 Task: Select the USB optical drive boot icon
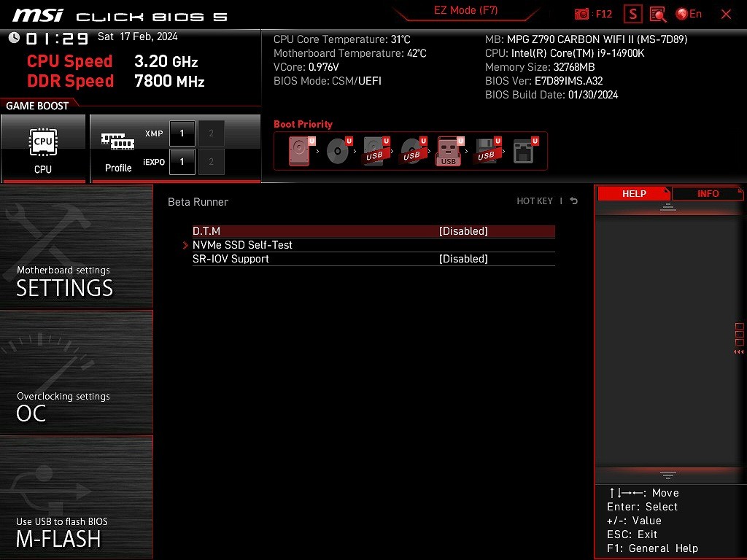tap(414, 151)
